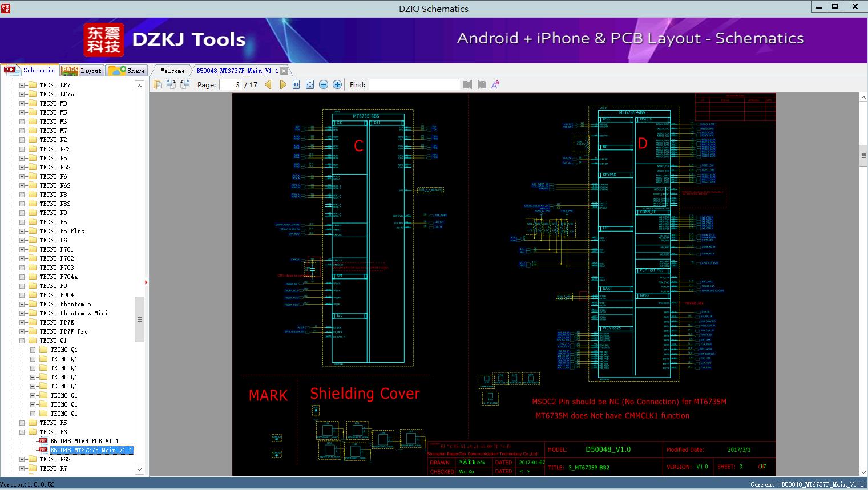Go to the next page arrow

click(x=282, y=84)
